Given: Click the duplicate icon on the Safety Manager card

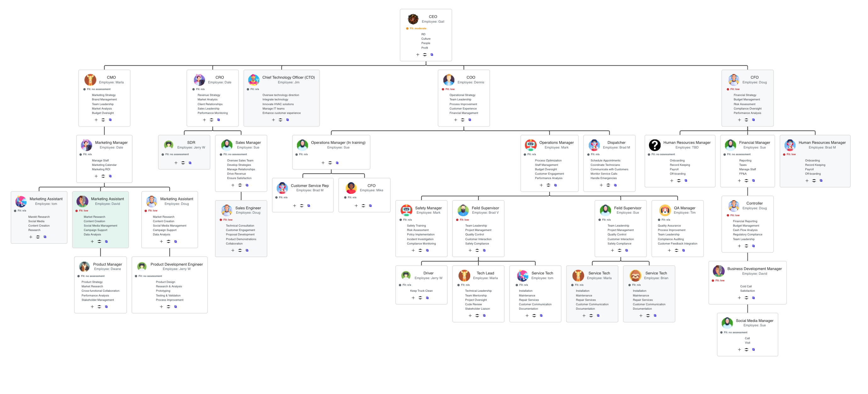Looking at the screenshot, I should 427,250.
